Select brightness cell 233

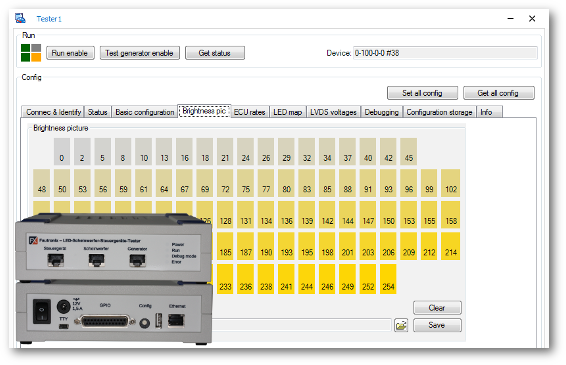(225, 279)
